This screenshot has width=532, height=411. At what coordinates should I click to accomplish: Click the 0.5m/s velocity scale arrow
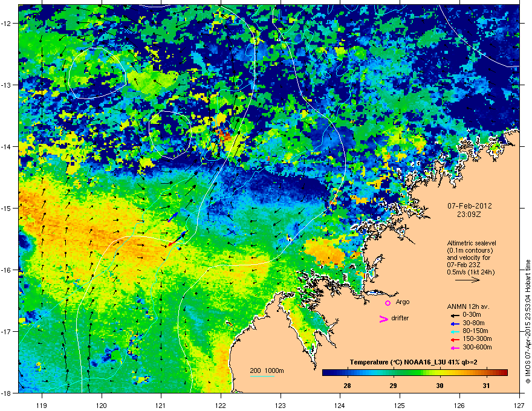point(467,280)
